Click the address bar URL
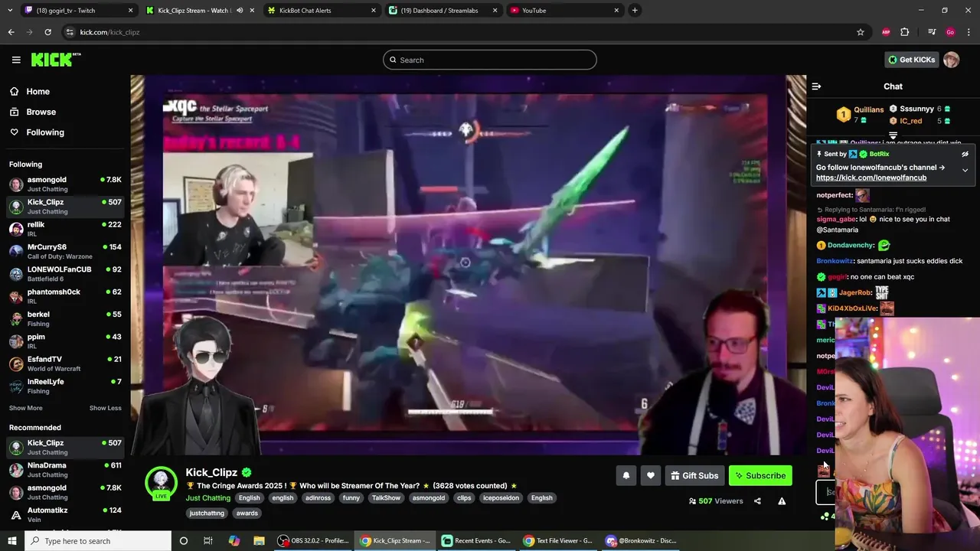The width and height of the screenshot is (980, 551). point(109,32)
